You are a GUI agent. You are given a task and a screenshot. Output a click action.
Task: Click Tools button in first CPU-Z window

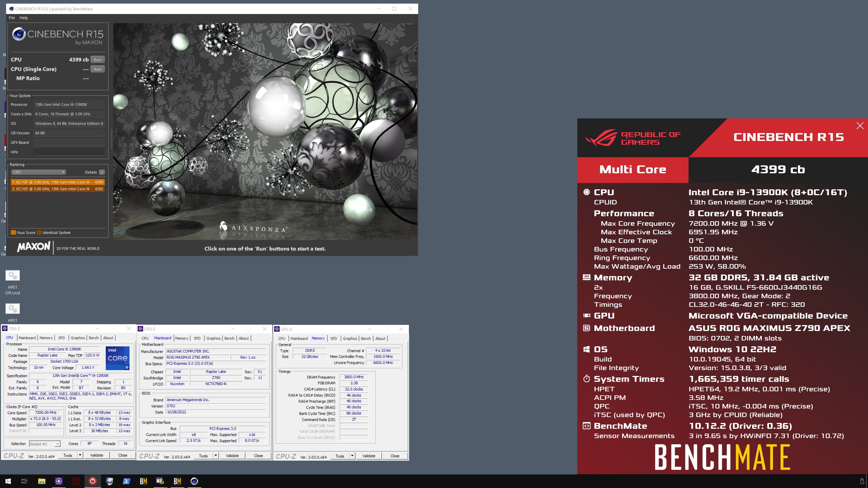[x=68, y=455]
